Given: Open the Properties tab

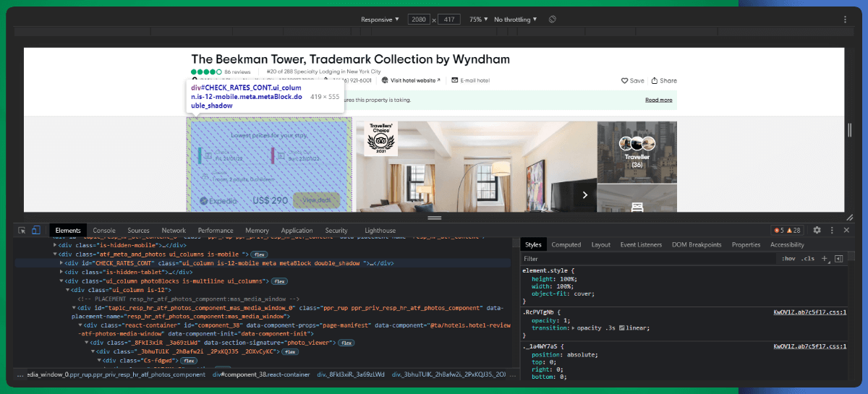Looking at the screenshot, I should click(x=746, y=244).
